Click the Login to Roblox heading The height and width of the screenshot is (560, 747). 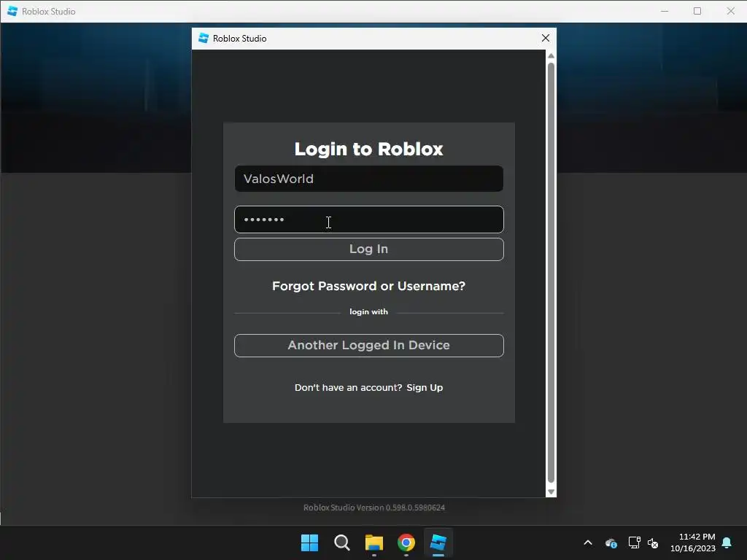tap(368, 149)
